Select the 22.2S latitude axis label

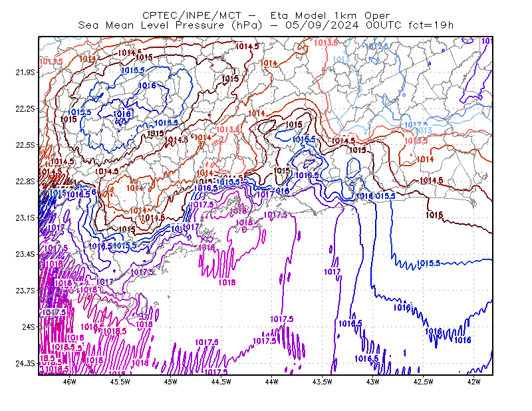(25, 108)
